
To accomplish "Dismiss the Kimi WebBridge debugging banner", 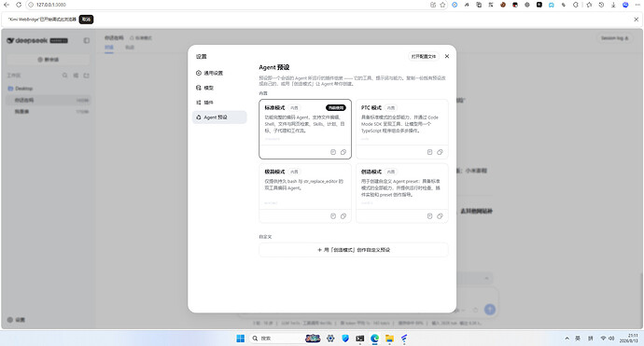I will point(637,20).
